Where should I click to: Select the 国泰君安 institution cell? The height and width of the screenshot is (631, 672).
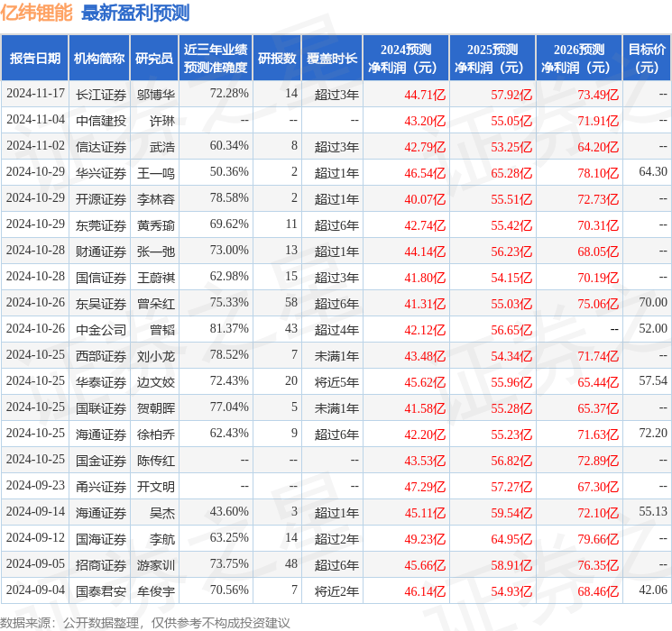coord(101,591)
